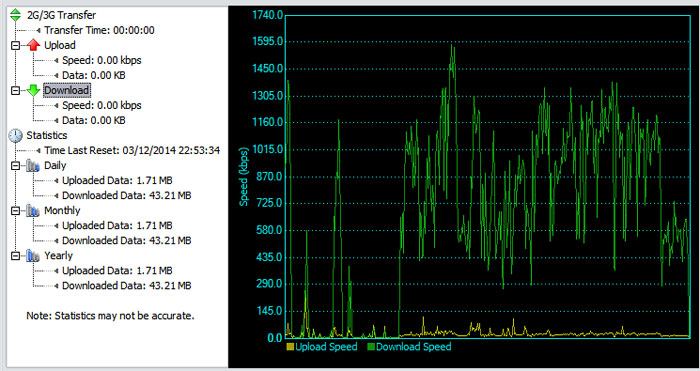Click the yellow Upload Speed legend swatch
Screen dimensions: 700x371
(x=290, y=347)
